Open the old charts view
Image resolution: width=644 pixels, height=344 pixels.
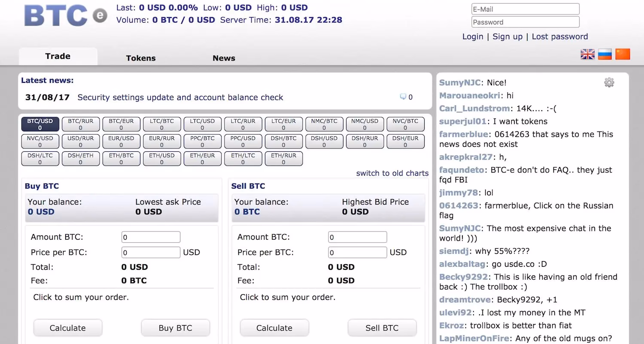(392, 173)
